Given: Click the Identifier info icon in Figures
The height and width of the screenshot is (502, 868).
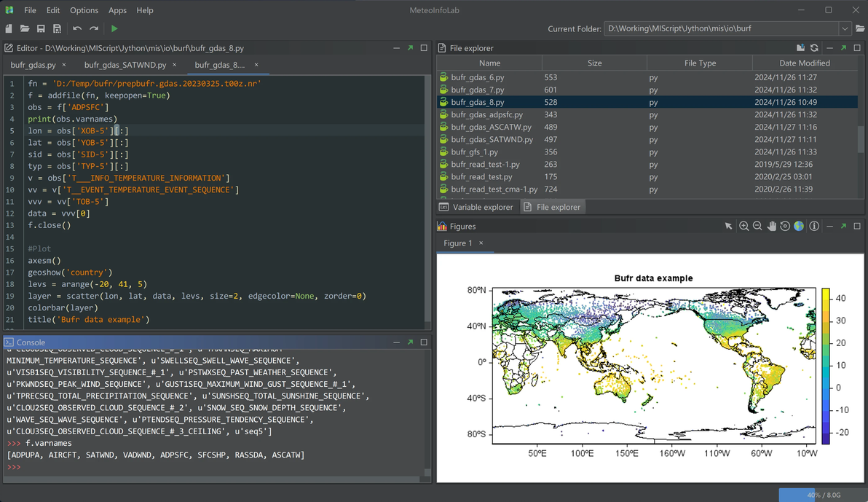Looking at the screenshot, I should pos(814,227).
